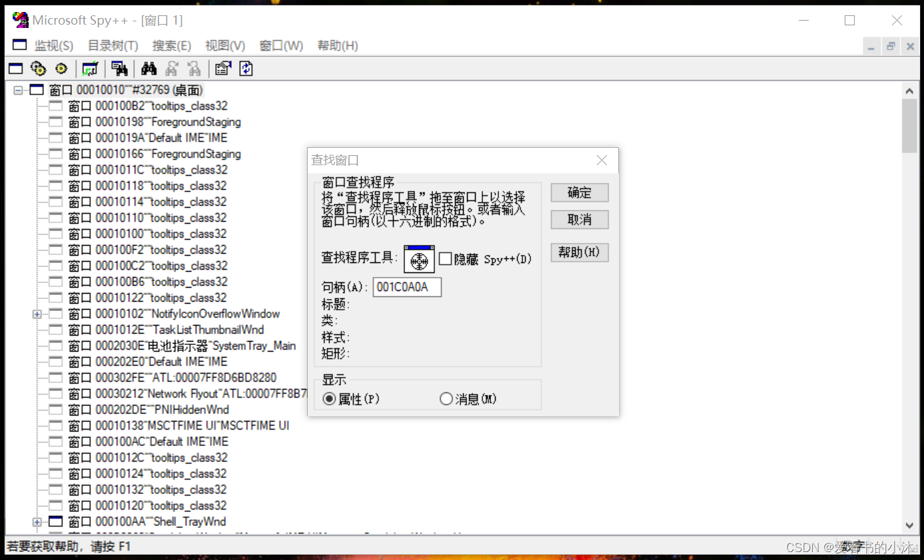Click the desktop window icon of 00010010
Screen dimensions: 924x560
point(37,90)
